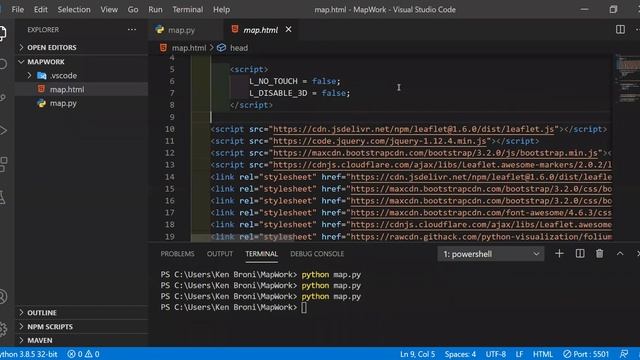Viewport: 640px width, 360px height.
Task: Open the Help menu
Action: (221, 9)
